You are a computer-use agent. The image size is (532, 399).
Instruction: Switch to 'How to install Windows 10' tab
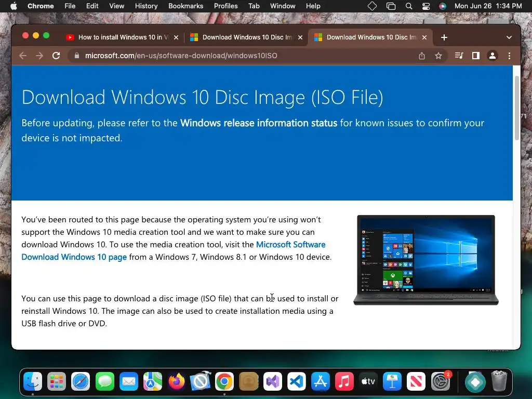point(122,37)
